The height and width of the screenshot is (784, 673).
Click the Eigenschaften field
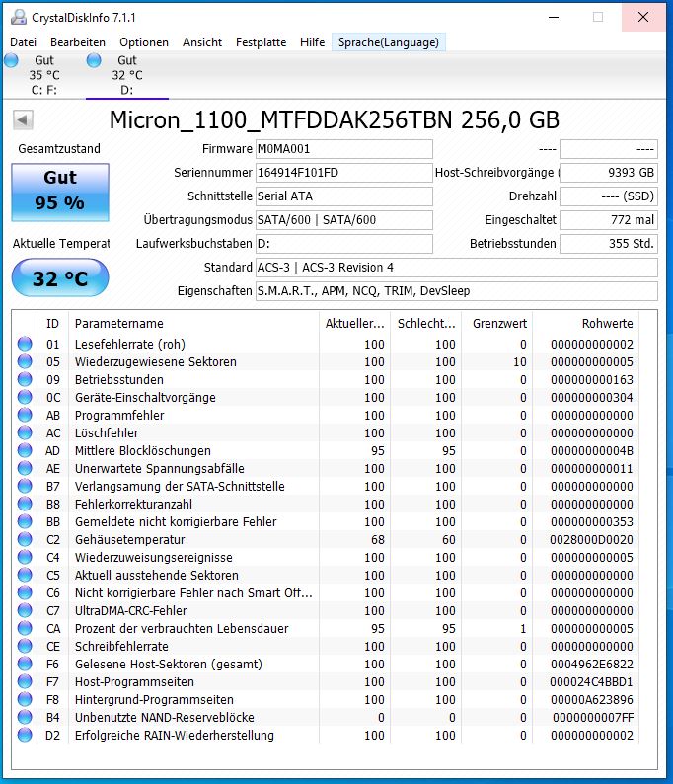click(x=457, y=290)
